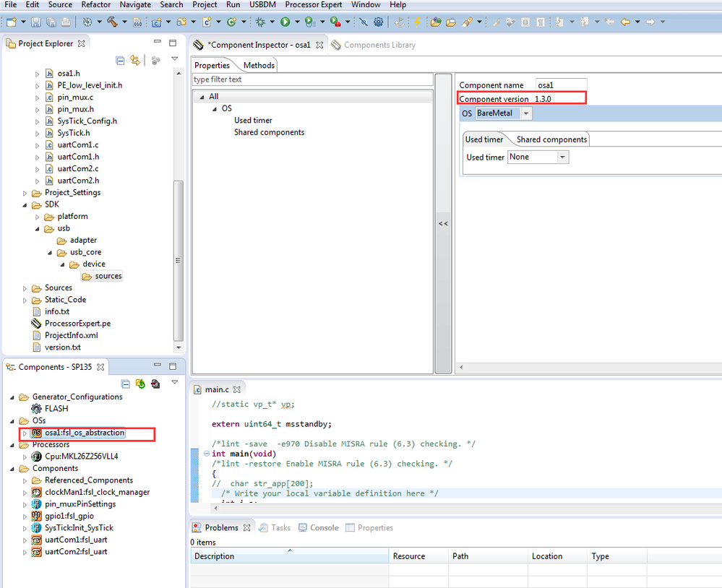Open the OS BareMetal dropdown
Image resolution: width=722 pixels, height=588 pixels.
[x=525, y=113]
